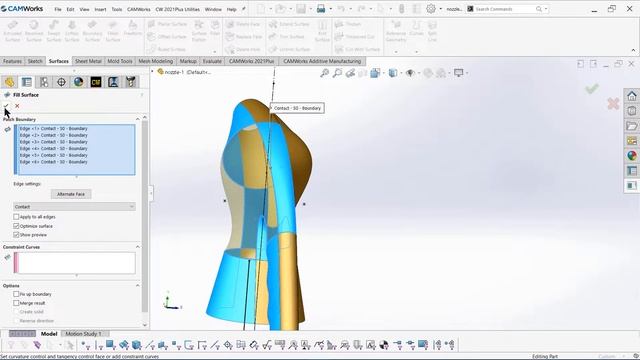Accept the Fill Surface with the green checkmark

(6, 106)
